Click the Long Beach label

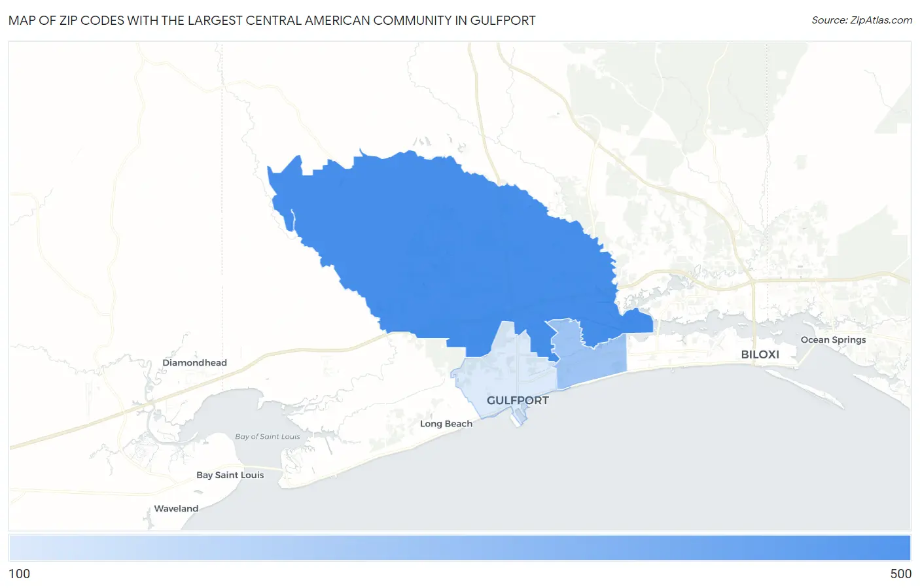pos(446,424)
